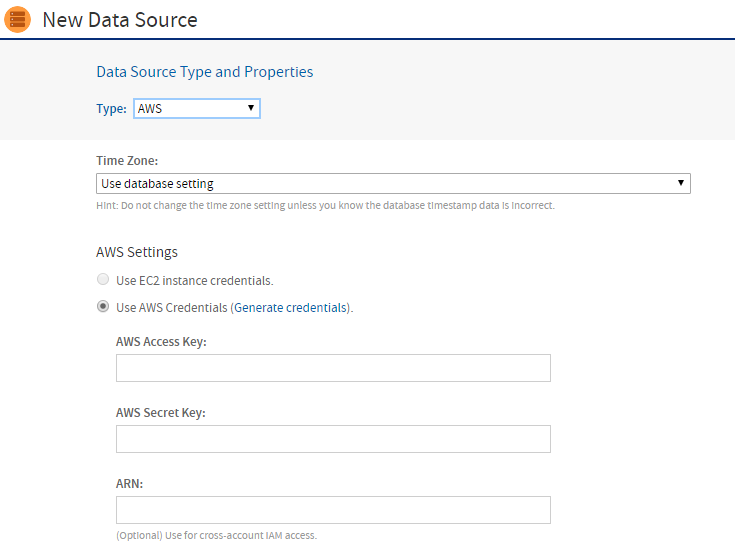This screenshot has width=735, height=550.
Task: Click the New Data Source heading
Action: point(120,20)
